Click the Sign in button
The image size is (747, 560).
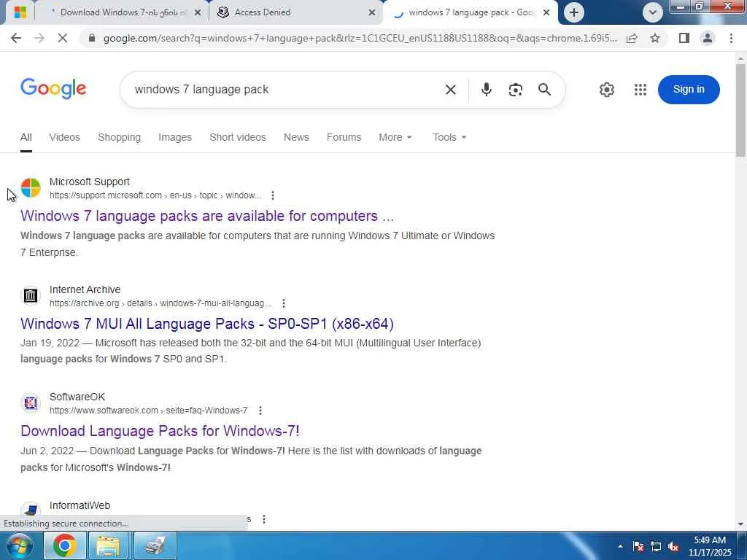click(x=689, y=90)
